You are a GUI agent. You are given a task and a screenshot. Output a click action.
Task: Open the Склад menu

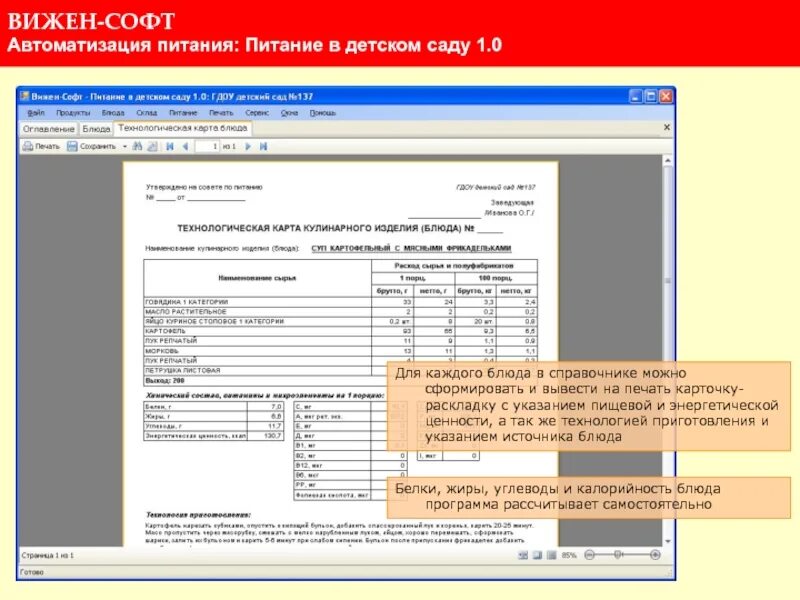pyautogui.click(x=146, y=113)
